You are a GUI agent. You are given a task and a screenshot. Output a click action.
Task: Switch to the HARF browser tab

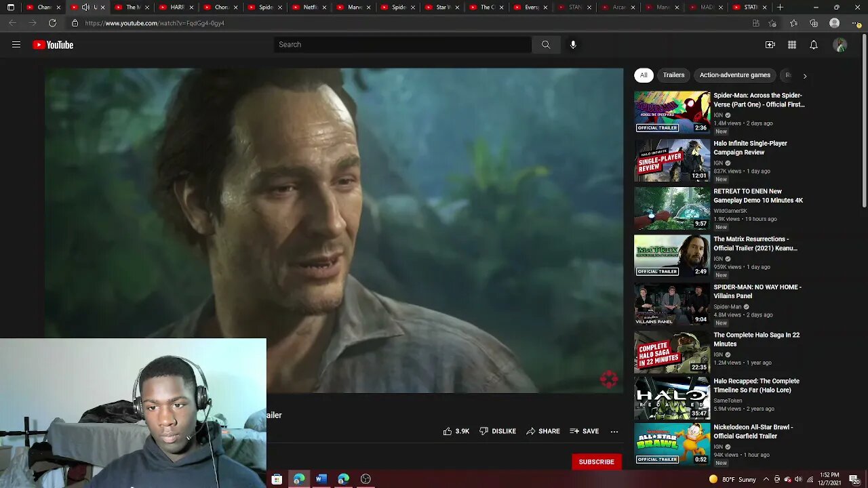coord(175,7)
